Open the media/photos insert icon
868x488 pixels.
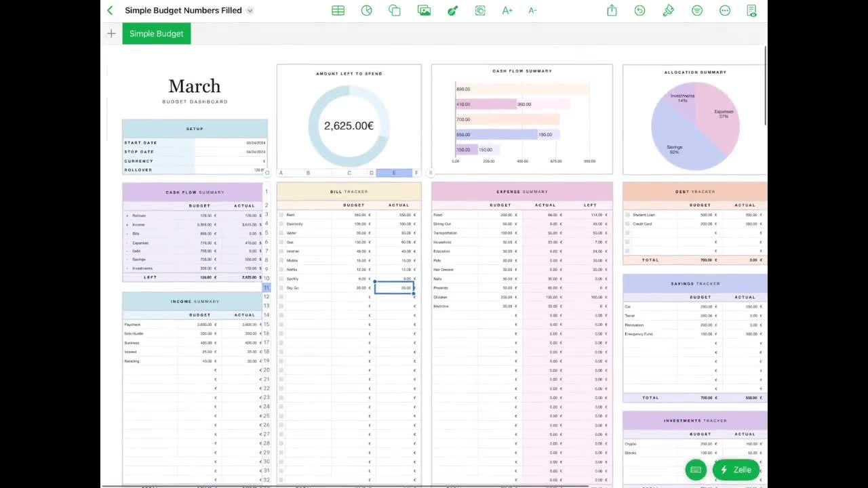[424, 10]
